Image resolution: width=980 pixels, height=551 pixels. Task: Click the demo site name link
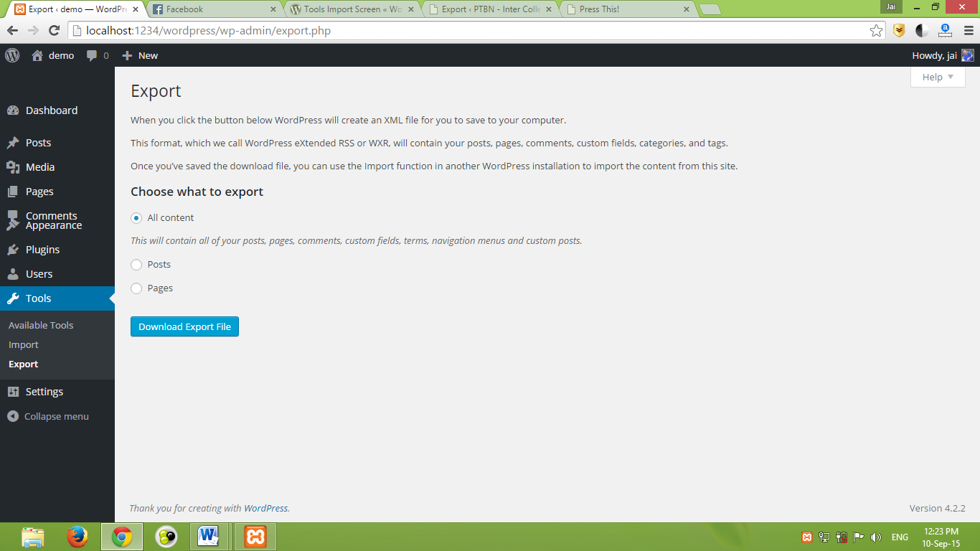click(61, 55)
